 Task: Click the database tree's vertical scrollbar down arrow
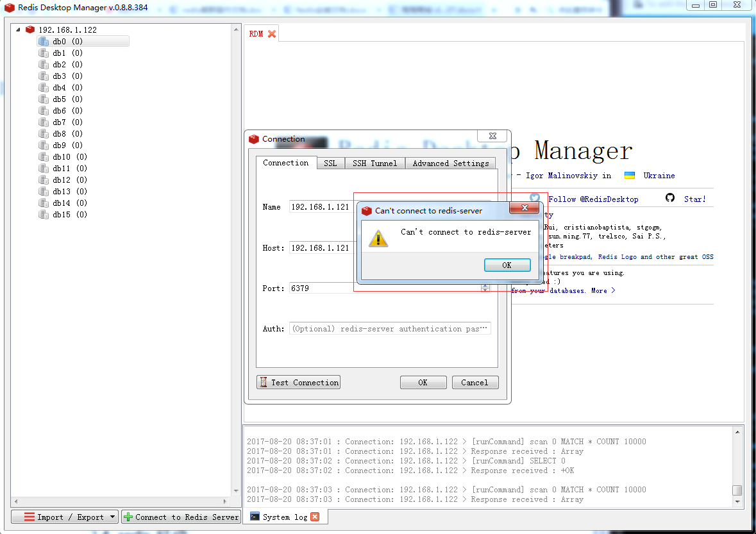pos(236,491)
